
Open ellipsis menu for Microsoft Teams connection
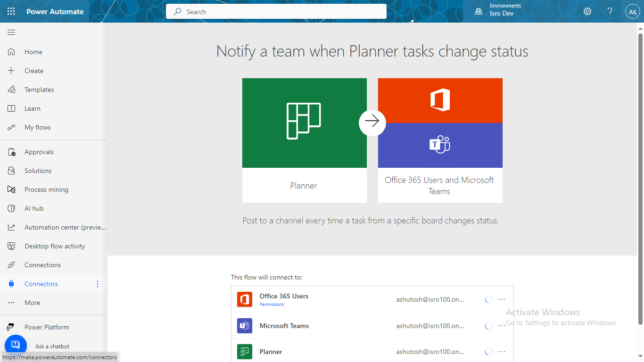(502, 326)
